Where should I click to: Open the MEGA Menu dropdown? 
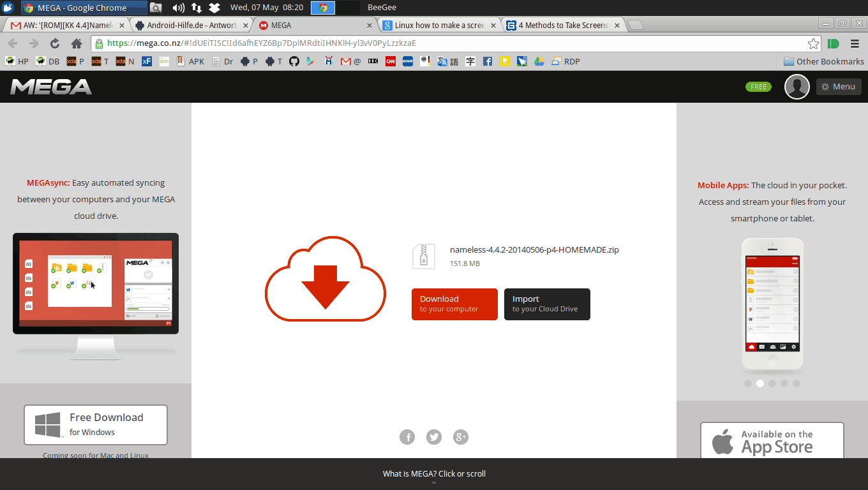(839, 87)
